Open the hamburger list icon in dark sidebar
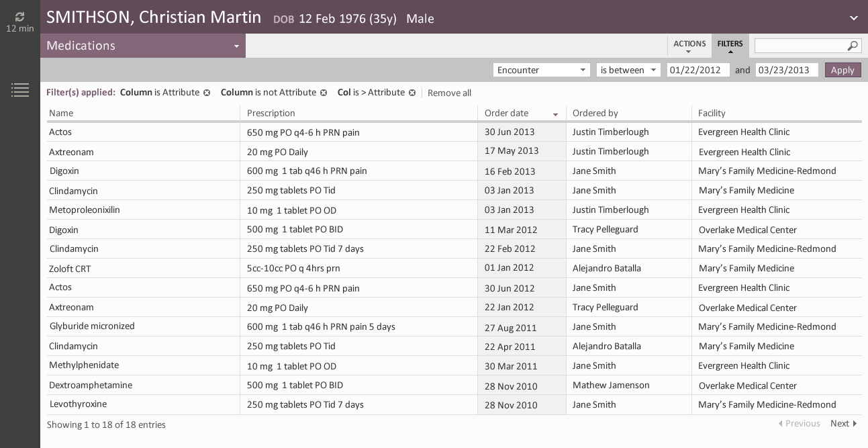Viewport: 868px width, 448px height. point(20,90)
